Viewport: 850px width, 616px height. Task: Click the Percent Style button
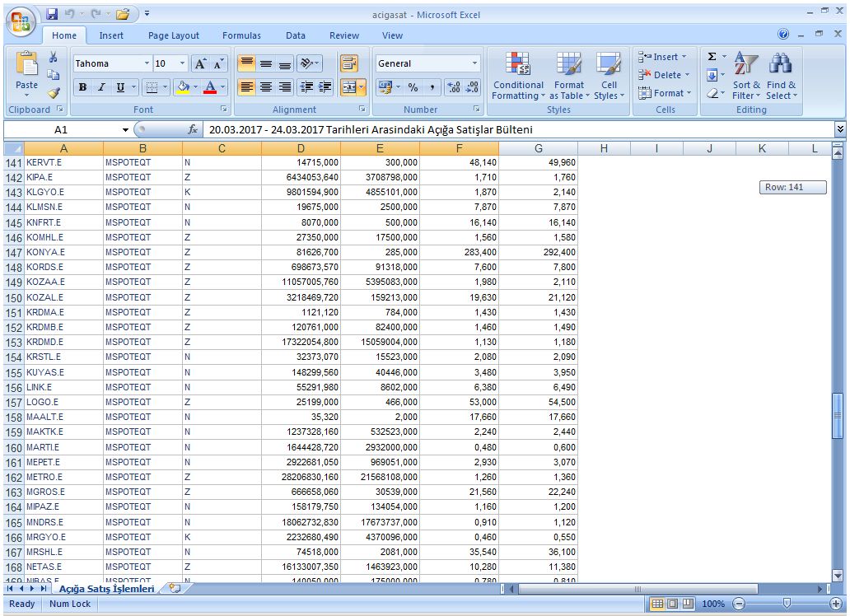413,87
